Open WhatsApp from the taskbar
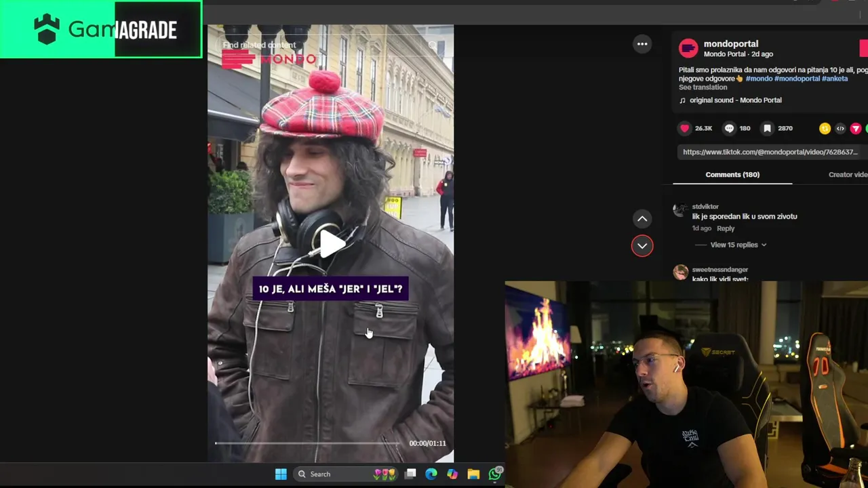 click(x=494, y=474)
